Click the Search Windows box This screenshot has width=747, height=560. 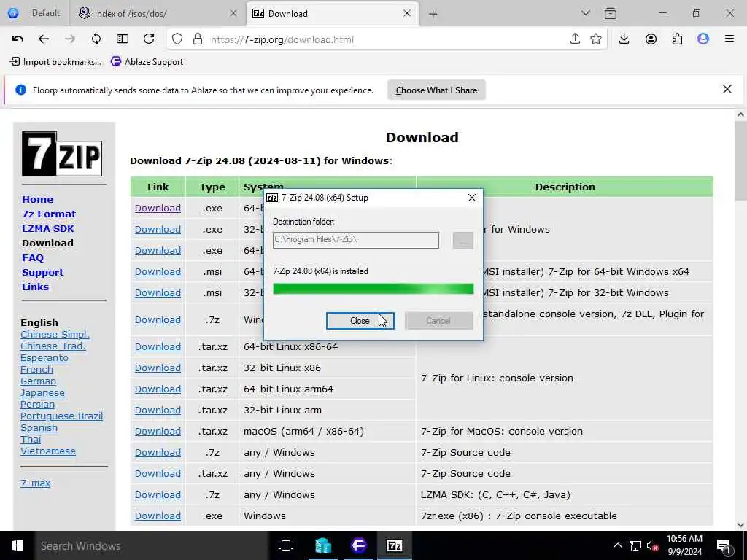(x=152, y=545)
